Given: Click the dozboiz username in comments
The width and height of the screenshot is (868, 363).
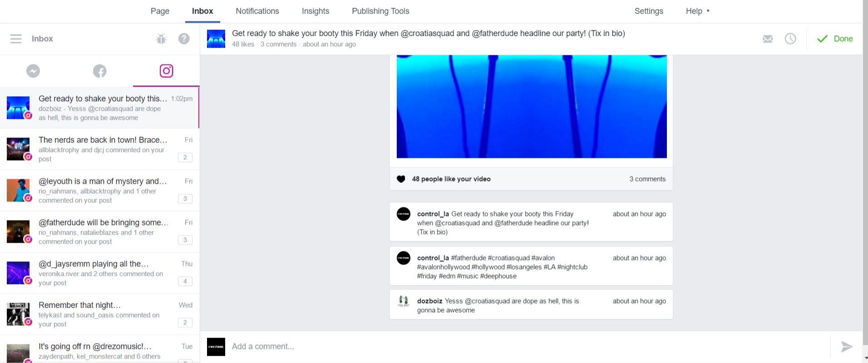Looking at the screenshot, I should tap(429, 301).
